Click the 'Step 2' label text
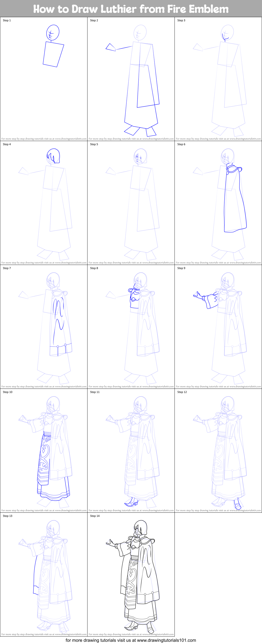This screenshot has height=644, width=262. click(x=94, y=21)
